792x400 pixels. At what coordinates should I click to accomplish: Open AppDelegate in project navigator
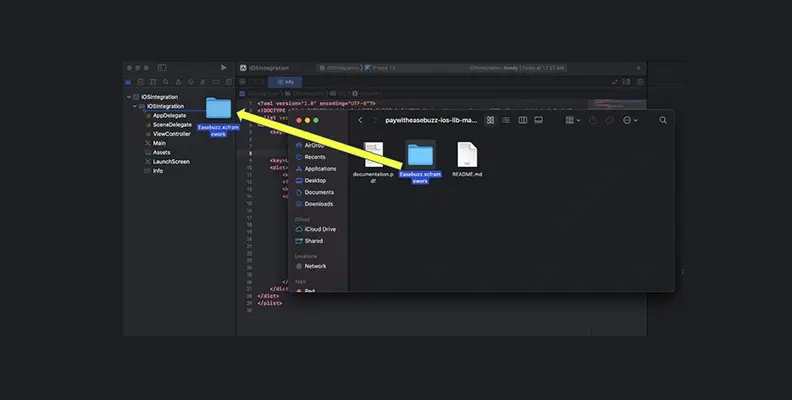169,115
